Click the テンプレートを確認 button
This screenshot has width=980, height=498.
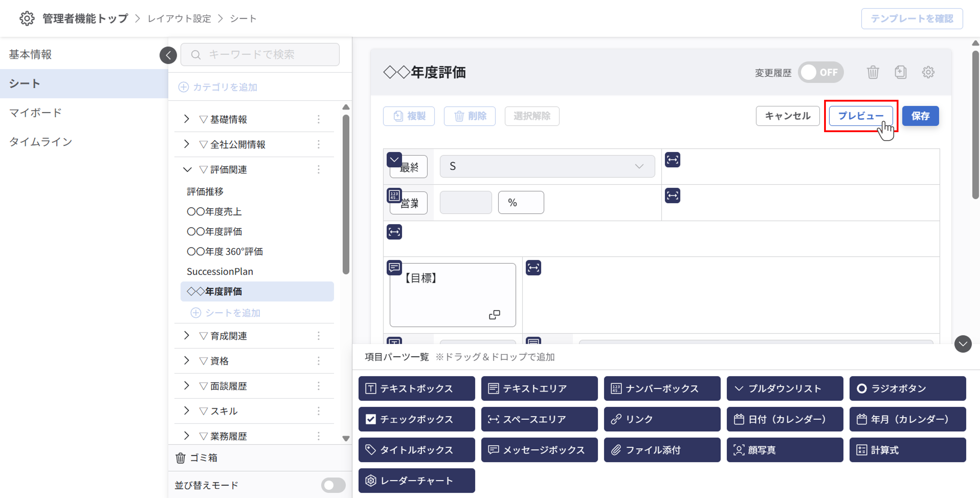(912, 18)
